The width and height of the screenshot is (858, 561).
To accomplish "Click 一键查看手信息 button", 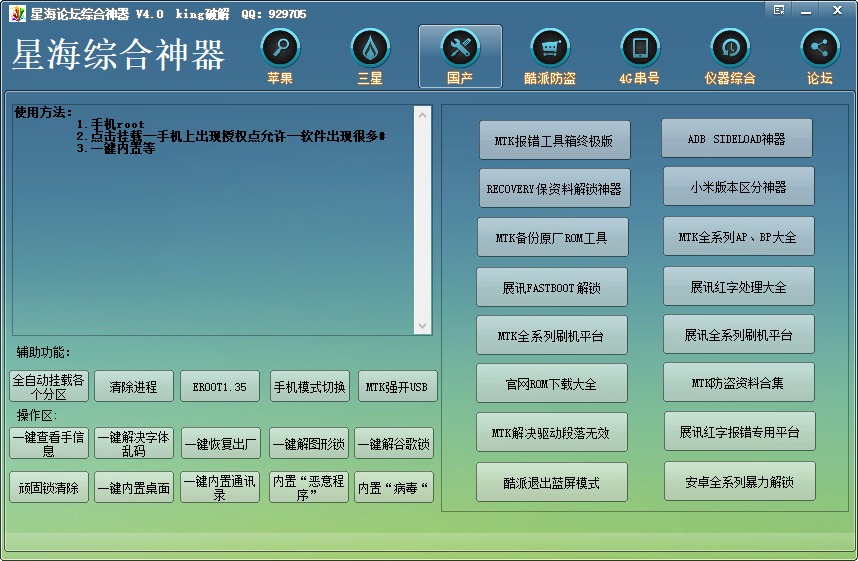I will point(49,443).
